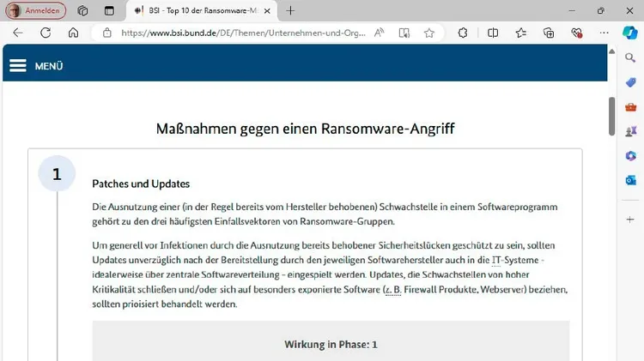This screenshot has width=644, height=361.
Task: Open Settings and more ellipsis menu
Action: click(604, 33)
